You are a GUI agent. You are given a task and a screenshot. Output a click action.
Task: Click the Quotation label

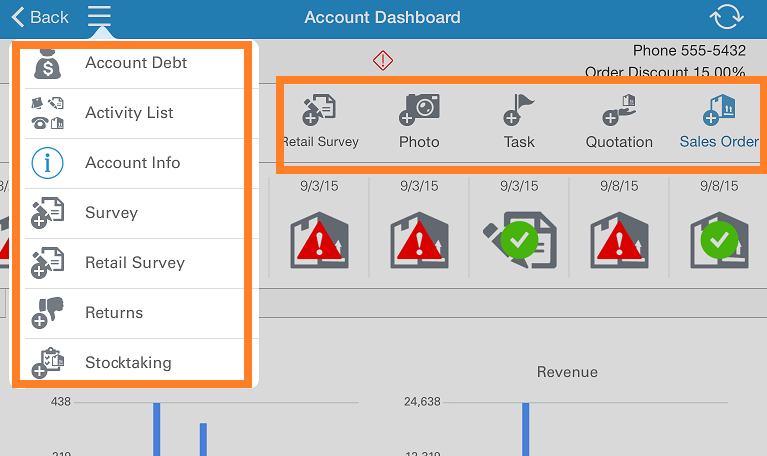tap(619, 142)
